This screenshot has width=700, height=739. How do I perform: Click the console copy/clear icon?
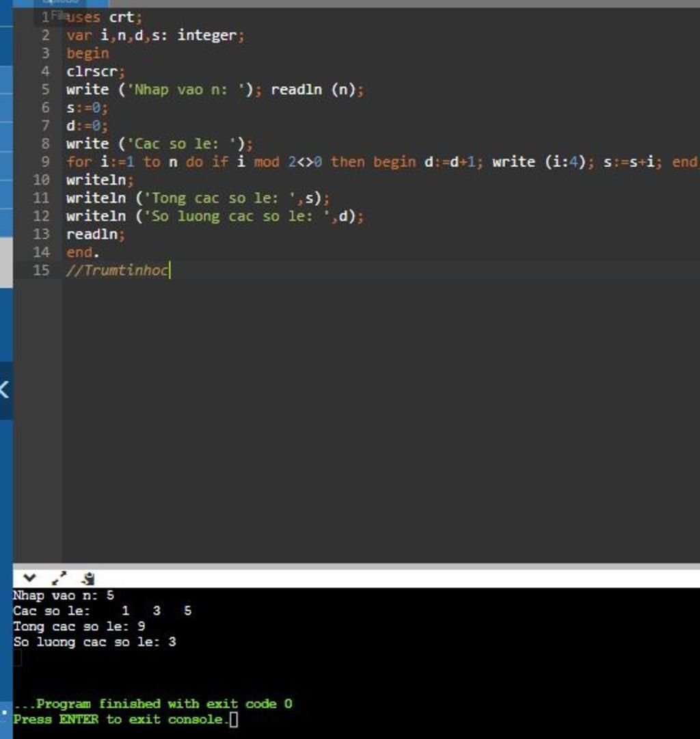(x=88, y=578)
